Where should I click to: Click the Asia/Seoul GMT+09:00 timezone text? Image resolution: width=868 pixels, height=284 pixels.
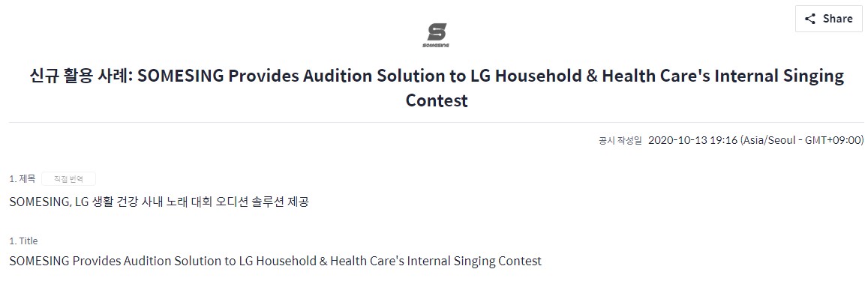(x=802, y=140)
